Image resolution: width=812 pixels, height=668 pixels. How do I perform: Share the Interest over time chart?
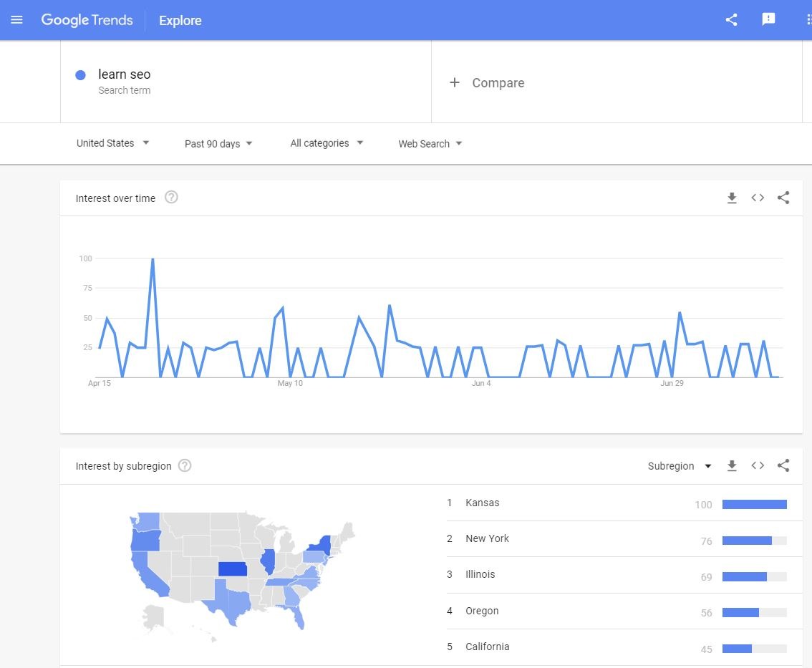783,198
